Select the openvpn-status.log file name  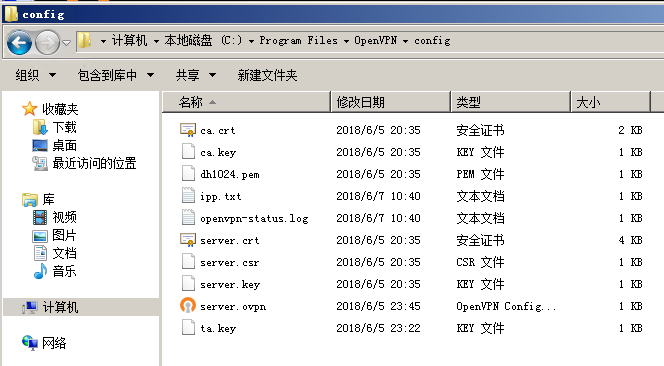click(254, 219)
